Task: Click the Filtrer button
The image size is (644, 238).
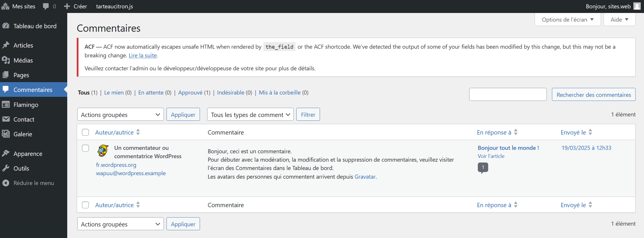Action: pos(308,114)
